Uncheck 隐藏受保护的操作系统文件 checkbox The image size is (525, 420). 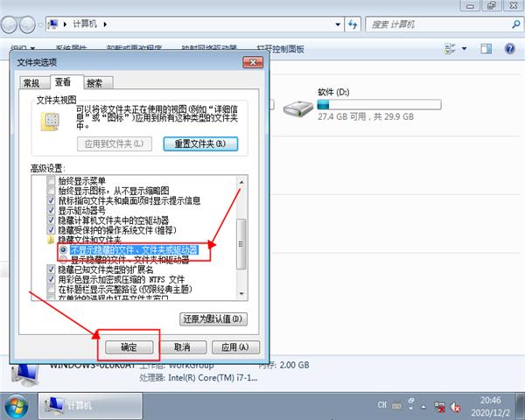pos(51,230)
